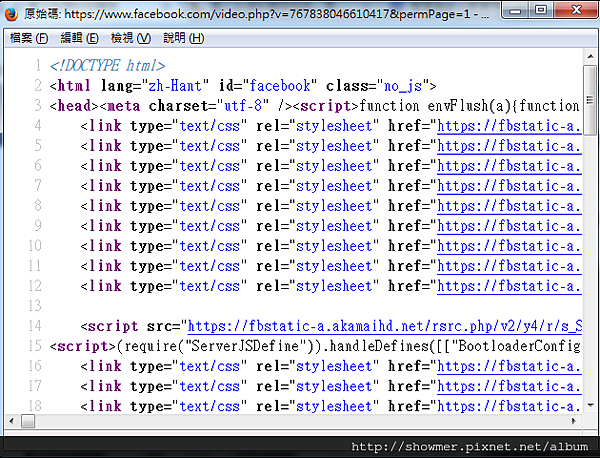Image resolution: width=600 pixels, height=458 pixels.
Task: Minimize the source viewer window
Action: (515, 10)
